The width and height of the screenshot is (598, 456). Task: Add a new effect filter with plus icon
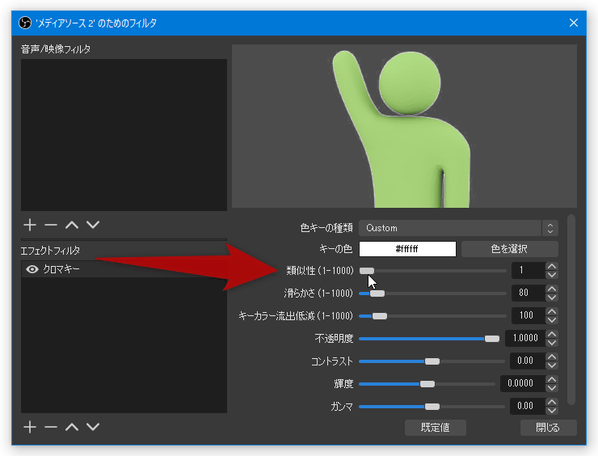pos(30,427)
